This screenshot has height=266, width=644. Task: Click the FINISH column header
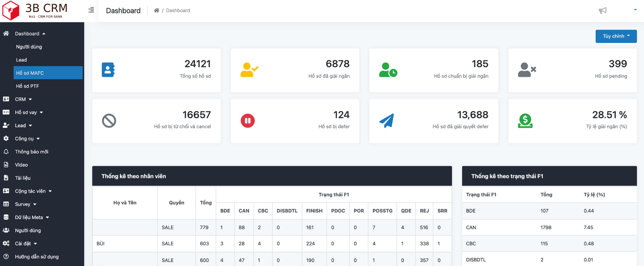tap(314, 211)
